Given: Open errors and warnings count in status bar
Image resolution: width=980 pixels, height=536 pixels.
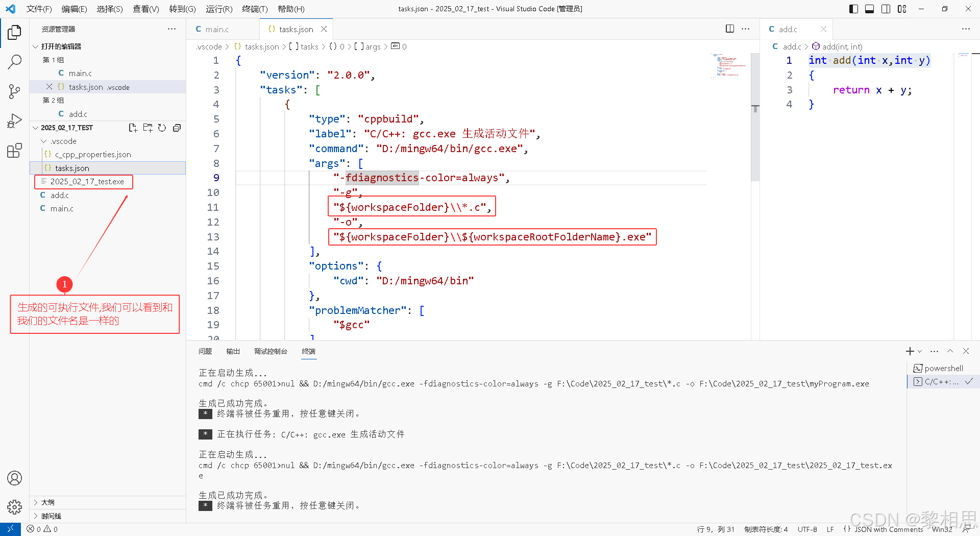Looking at the screenshot, I should [42, 529].
